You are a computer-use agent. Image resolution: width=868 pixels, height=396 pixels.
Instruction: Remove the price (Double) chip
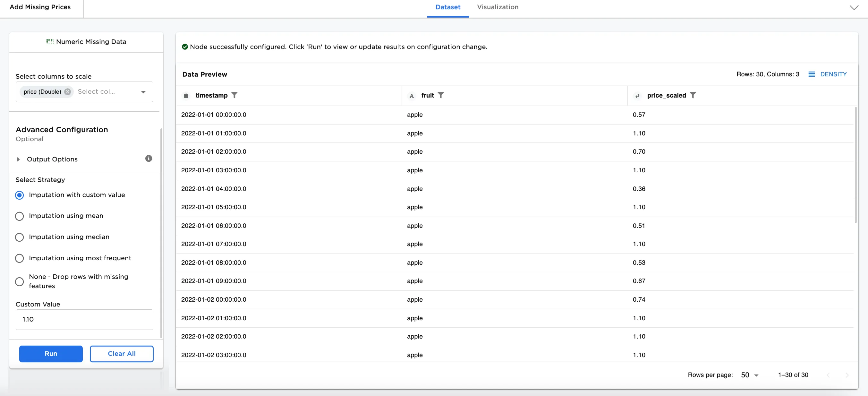click(x=68, y=92)
